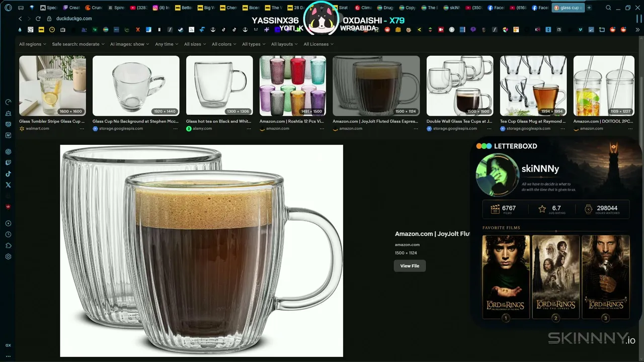Click the 298044 hours watched stat
This screenshot has height=362, width=644.
[601, 209]
